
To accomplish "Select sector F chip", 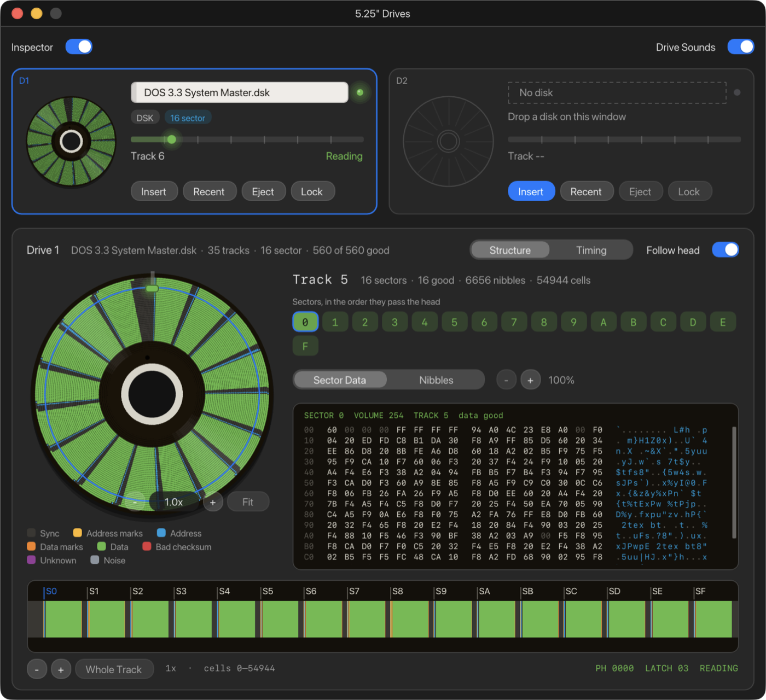I will pos(305,346).
